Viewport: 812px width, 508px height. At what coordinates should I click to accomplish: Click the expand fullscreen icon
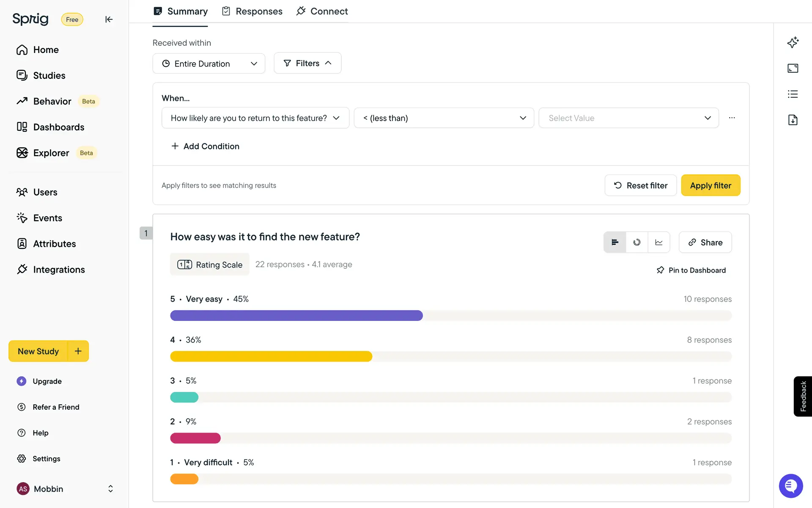click(793, 68)
